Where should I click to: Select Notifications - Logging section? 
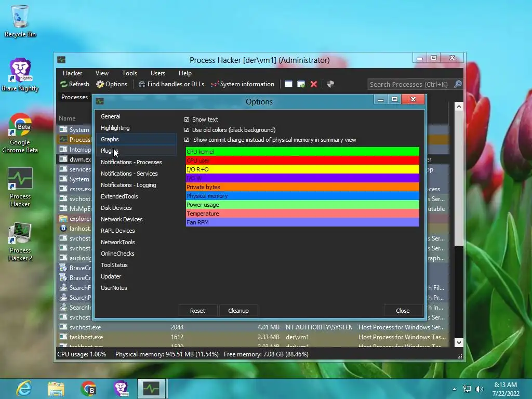click(x=137, y=185)
